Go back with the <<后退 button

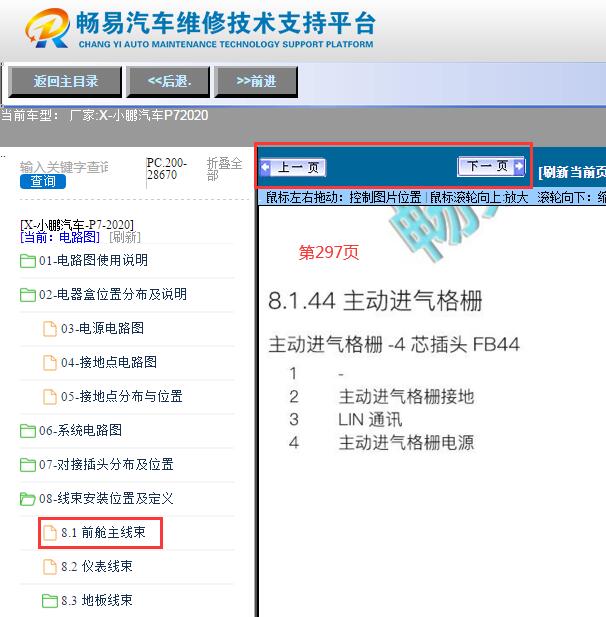(168, 81)
